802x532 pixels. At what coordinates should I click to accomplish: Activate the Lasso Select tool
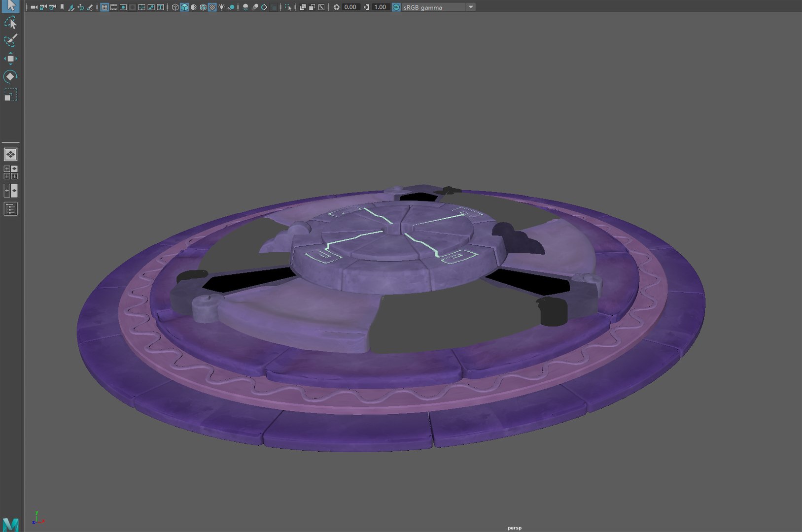click(x=10, y=23)
